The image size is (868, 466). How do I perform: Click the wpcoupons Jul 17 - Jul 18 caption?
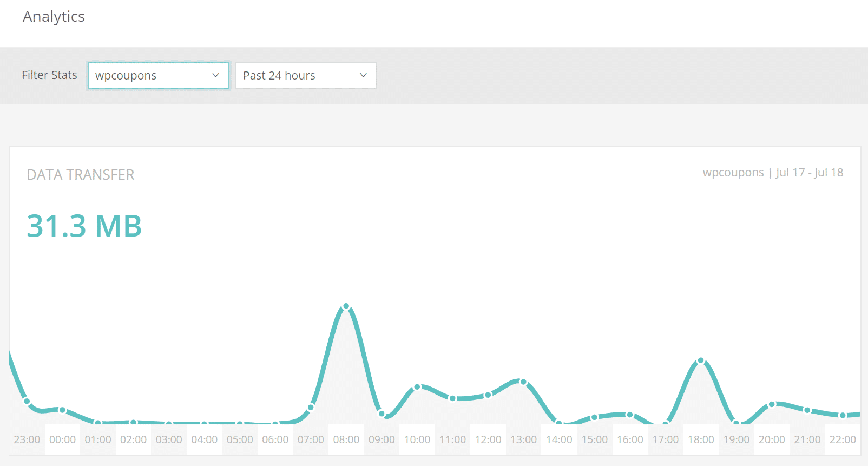[772, 173]
